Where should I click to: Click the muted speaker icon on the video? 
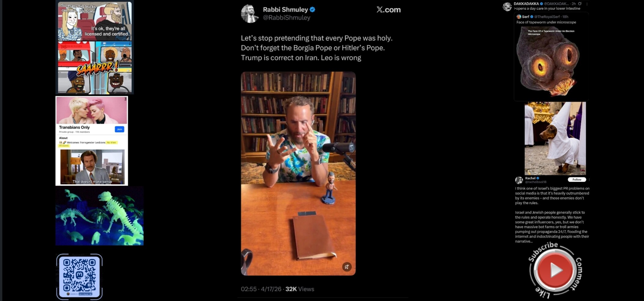point(347,267)
